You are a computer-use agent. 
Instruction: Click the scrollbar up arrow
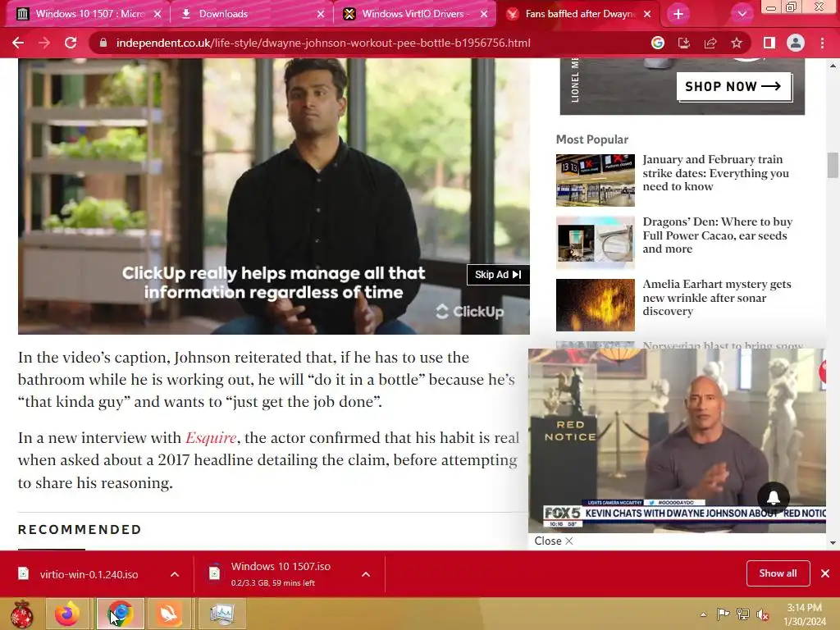pos(833,66)
